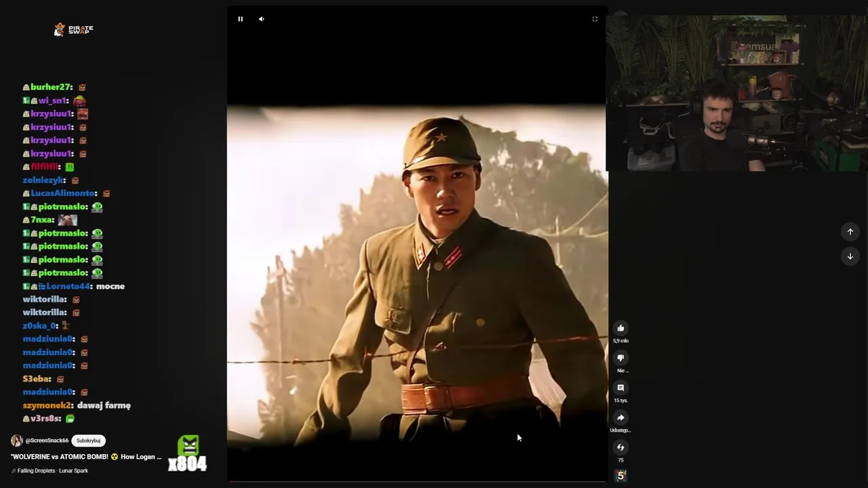This screenshot has width=868, height=488.
Task: Open the 'Falling Droplets · Lunar Spark' sound link
Action: click(x=53, y=470)
